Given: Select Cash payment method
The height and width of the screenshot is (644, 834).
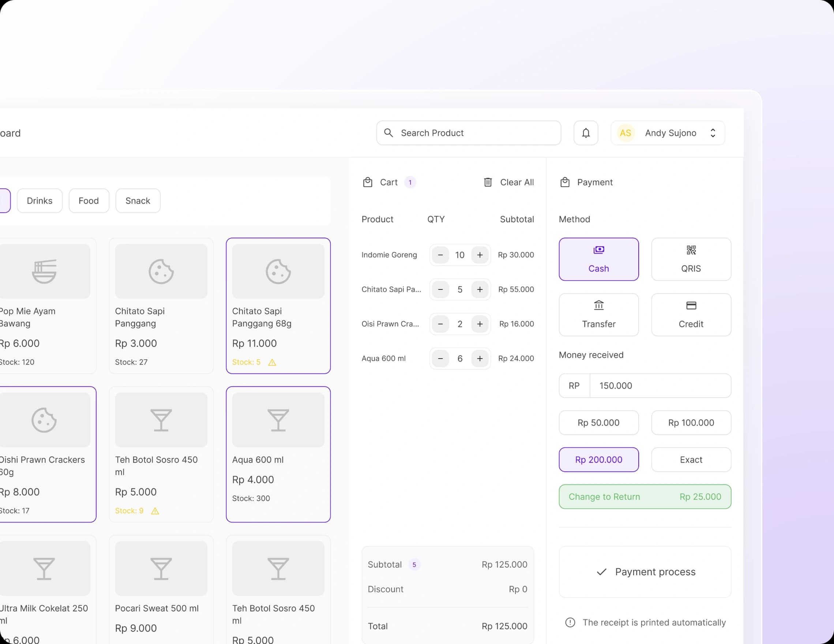Looking at the screenshot, I should click(x=598, y=259).
